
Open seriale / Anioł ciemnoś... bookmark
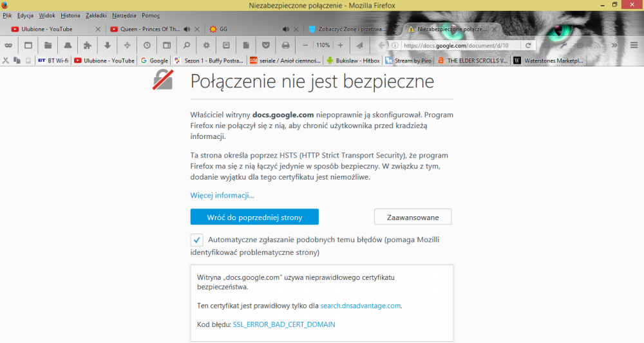(x=285, y=60)
